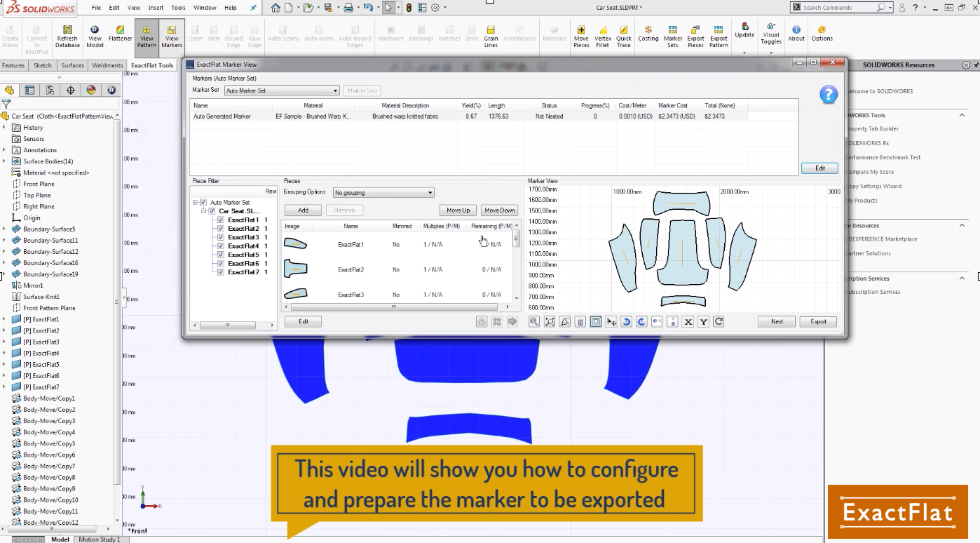Toggle the View Pattern button
Image resolution: width=980 pixels, height=543 pixels.
click(147, 36)
